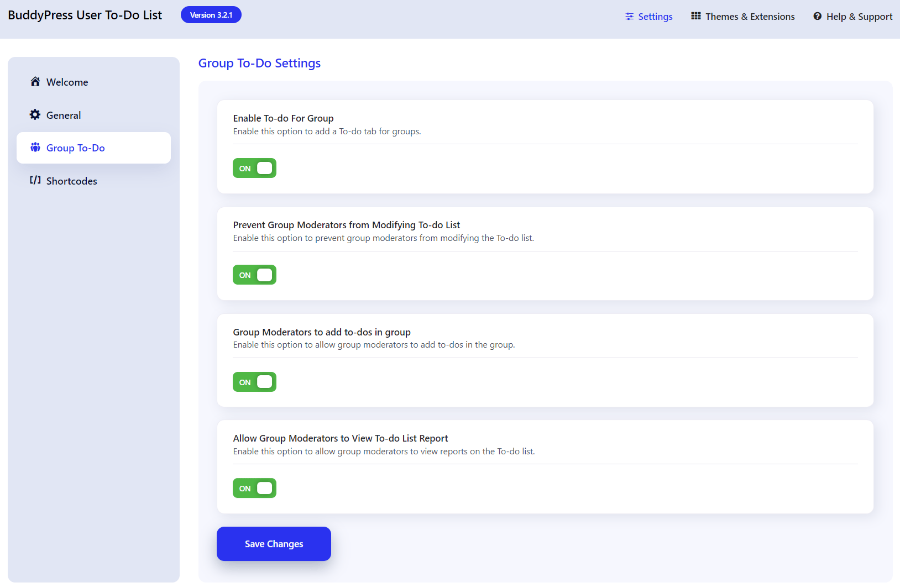
Task: Click the Themes & Extensions grid icon
Action: (x=696, y=17)
